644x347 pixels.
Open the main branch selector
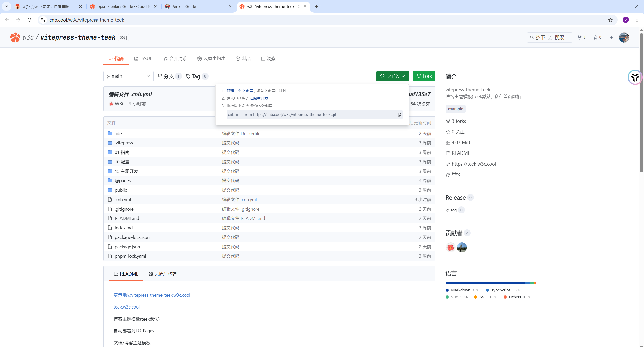[x=128, y=76]
